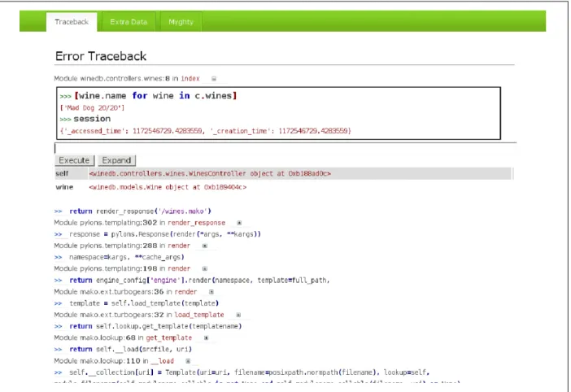Click the 'load_template' function name
571x392 pixels.
(199, 315)
